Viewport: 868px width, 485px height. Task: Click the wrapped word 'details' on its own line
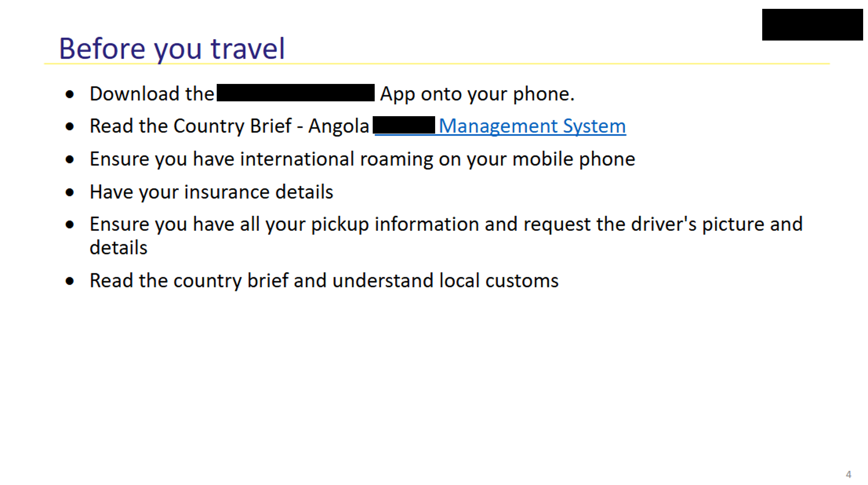coord(119,247)
